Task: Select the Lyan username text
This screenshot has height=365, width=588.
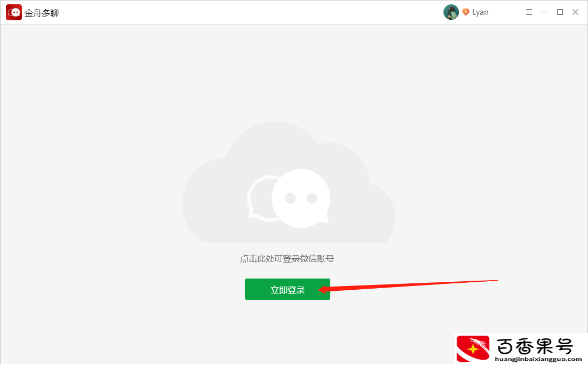Action: tap(480, 12)
